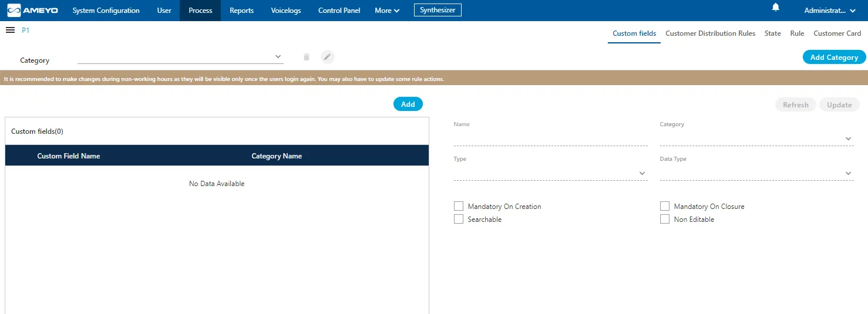Open the User menu
This screenshot has height=314, width=868.
(x=164, y=11)
